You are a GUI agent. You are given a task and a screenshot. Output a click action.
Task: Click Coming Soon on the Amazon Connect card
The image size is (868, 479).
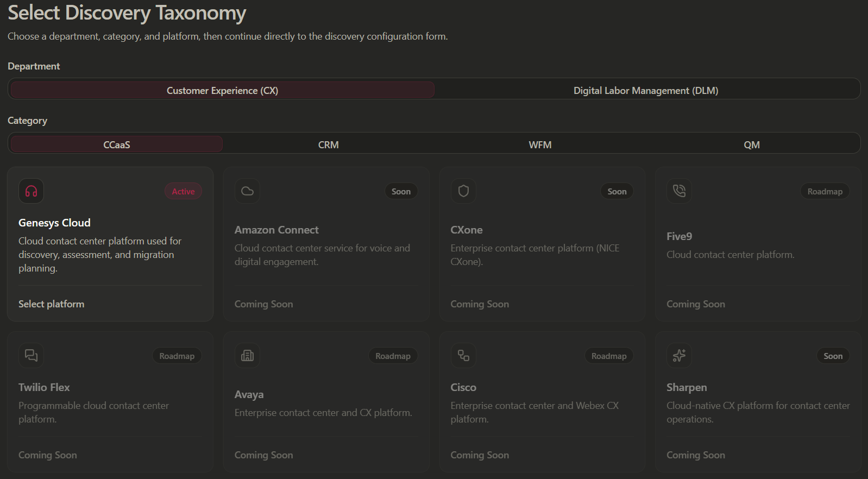tap(263, 304)
